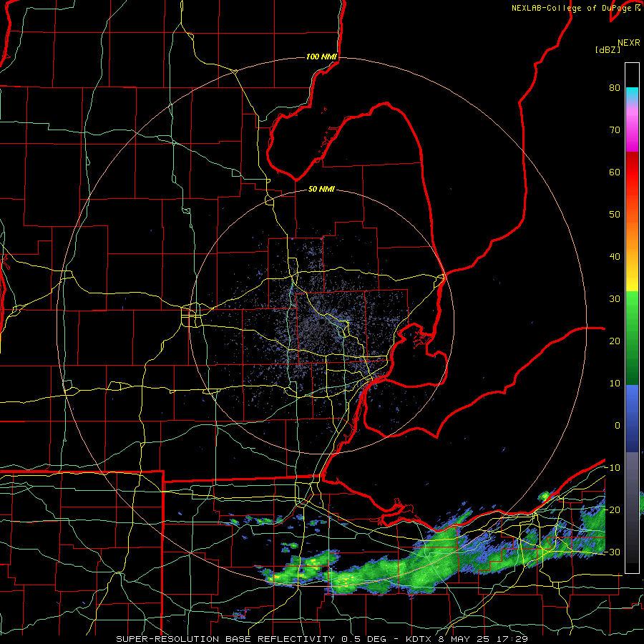
Task: Click the red segment of the color bar
Action: point(632,172)
